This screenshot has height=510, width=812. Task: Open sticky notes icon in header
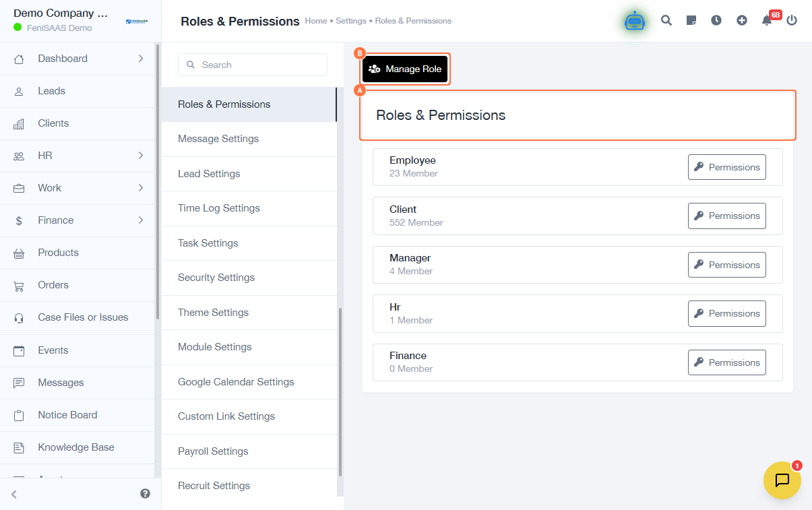[x=691, y=20]
